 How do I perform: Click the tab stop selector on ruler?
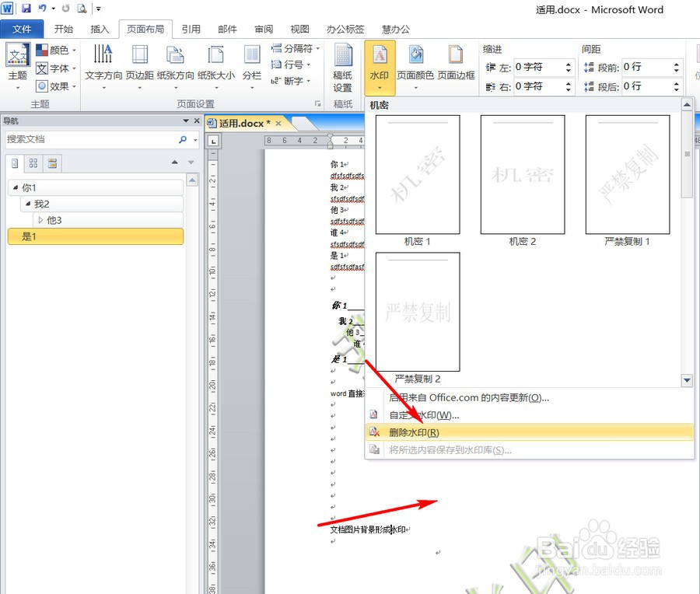(x=214, y=141)
